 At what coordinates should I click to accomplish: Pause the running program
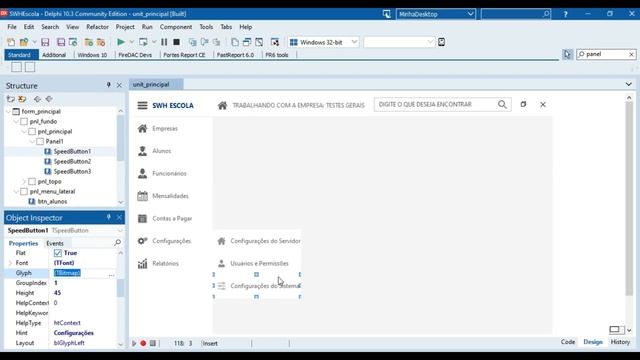click(164, 42)
